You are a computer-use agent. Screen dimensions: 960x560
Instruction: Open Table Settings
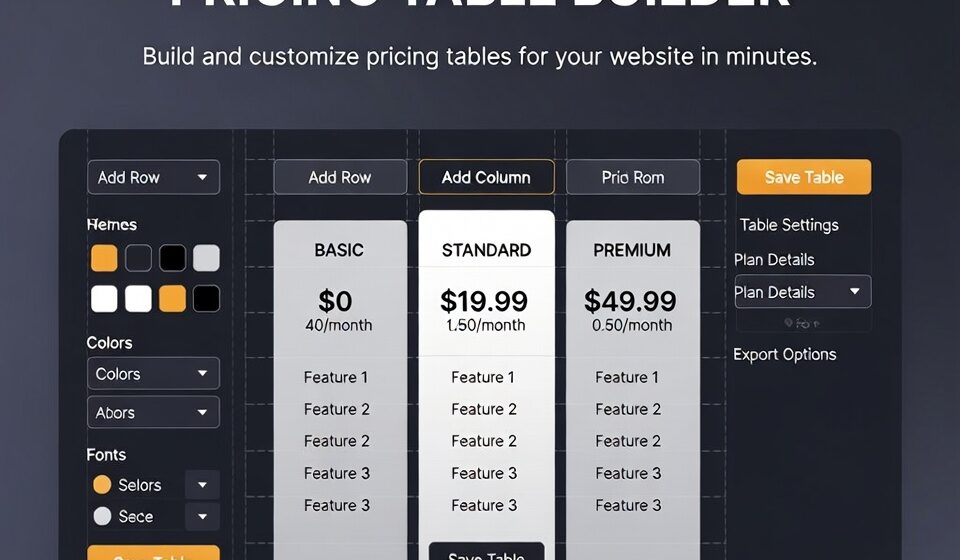(x=789, y=225)
